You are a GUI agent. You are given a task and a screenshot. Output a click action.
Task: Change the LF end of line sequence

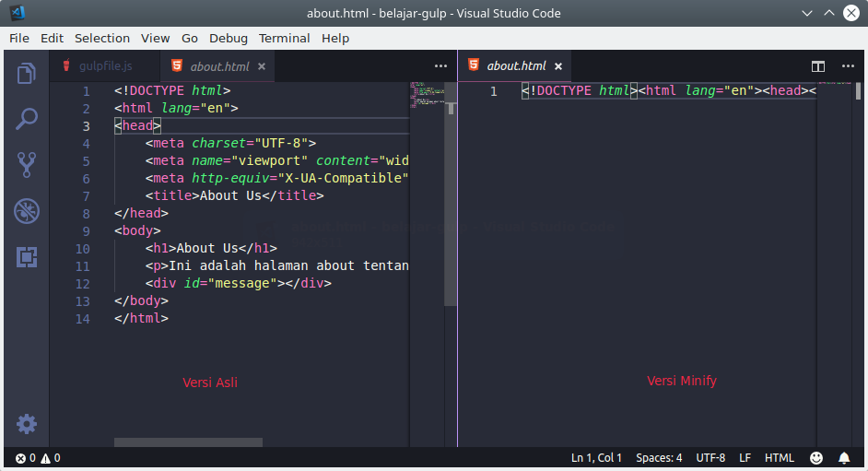click(x=745, y=458)
